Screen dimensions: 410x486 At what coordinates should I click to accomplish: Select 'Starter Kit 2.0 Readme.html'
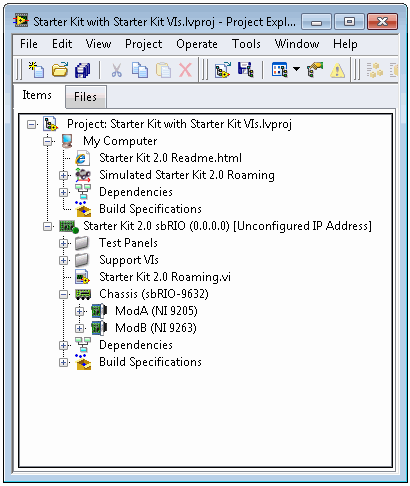[x=170, y=158]
